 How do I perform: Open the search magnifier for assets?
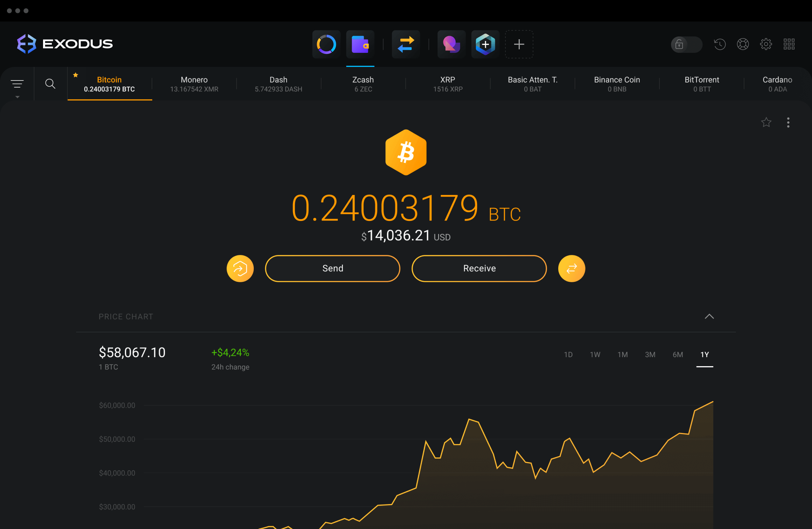(50, 83)
